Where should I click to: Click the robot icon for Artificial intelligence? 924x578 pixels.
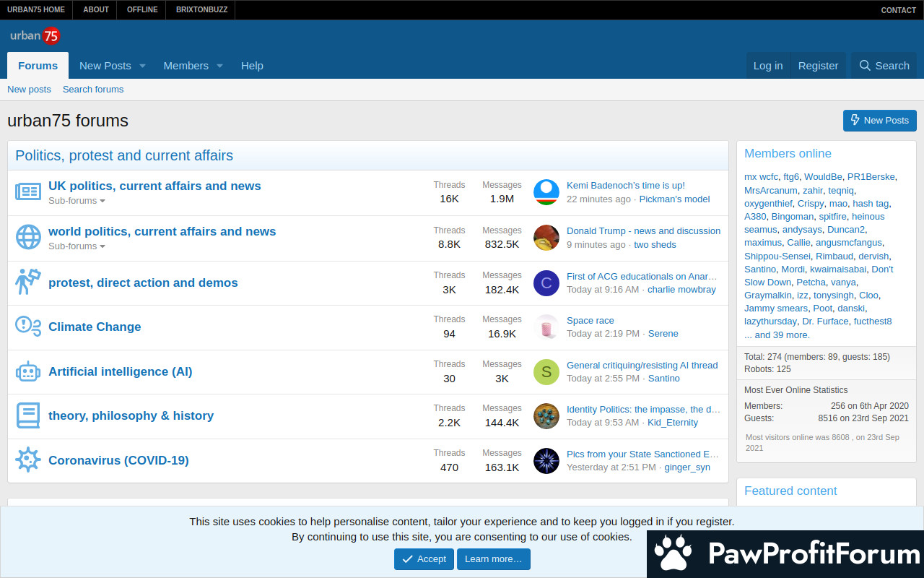(28, 371)
